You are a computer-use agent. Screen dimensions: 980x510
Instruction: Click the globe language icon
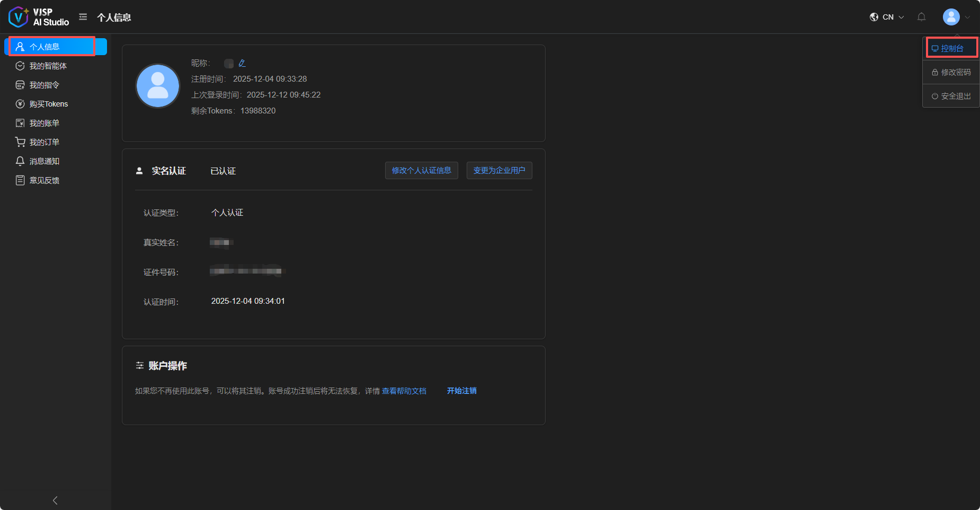point(874,17)
